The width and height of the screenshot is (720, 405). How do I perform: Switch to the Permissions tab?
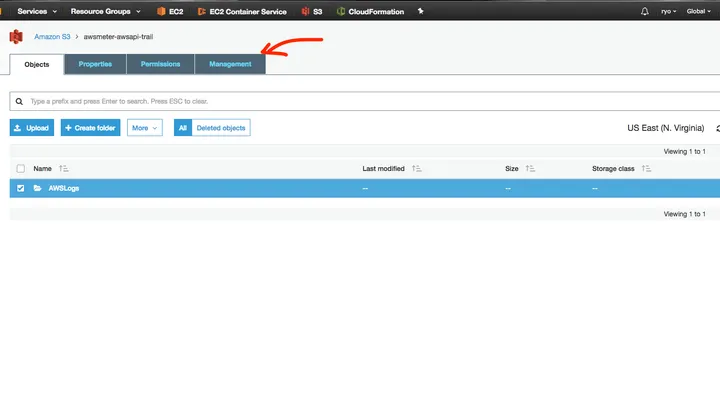point(160,64)
